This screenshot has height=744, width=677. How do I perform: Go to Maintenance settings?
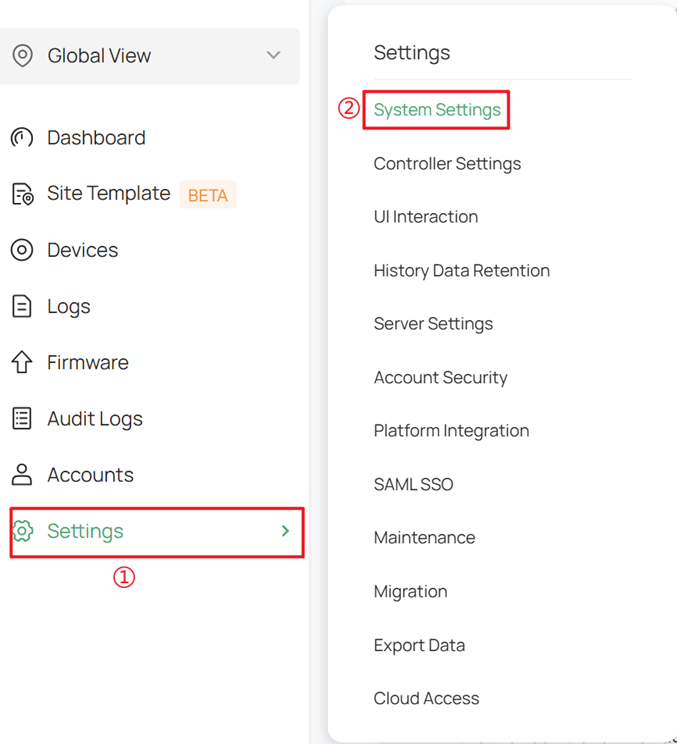[x=424, y=538]
